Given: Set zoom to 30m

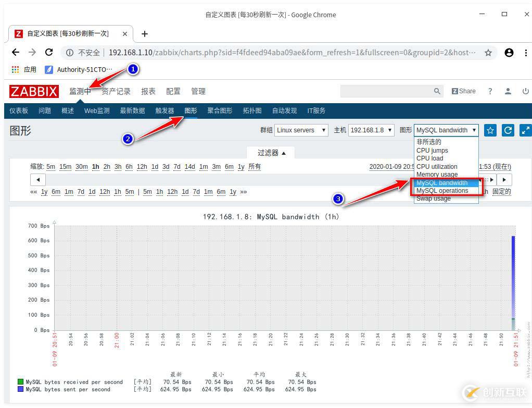Looking at the screenshot, I should 81,167.
